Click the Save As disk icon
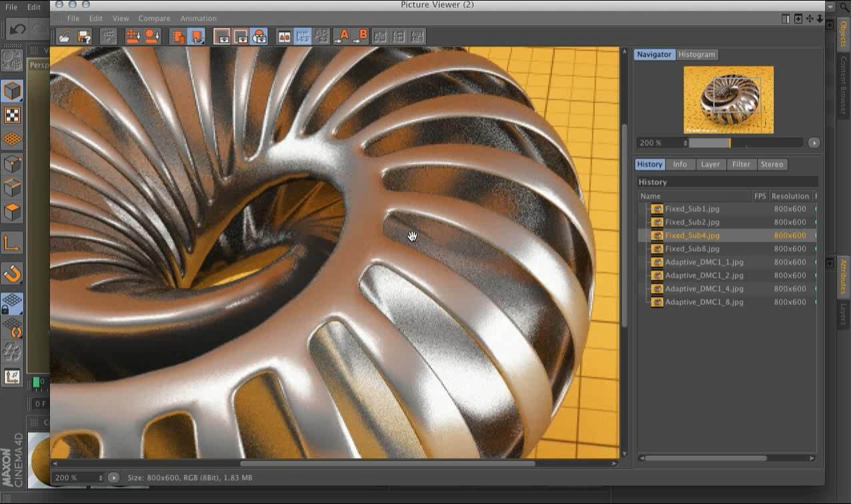This screenshot has width=851, height=504. pos(84,37)
